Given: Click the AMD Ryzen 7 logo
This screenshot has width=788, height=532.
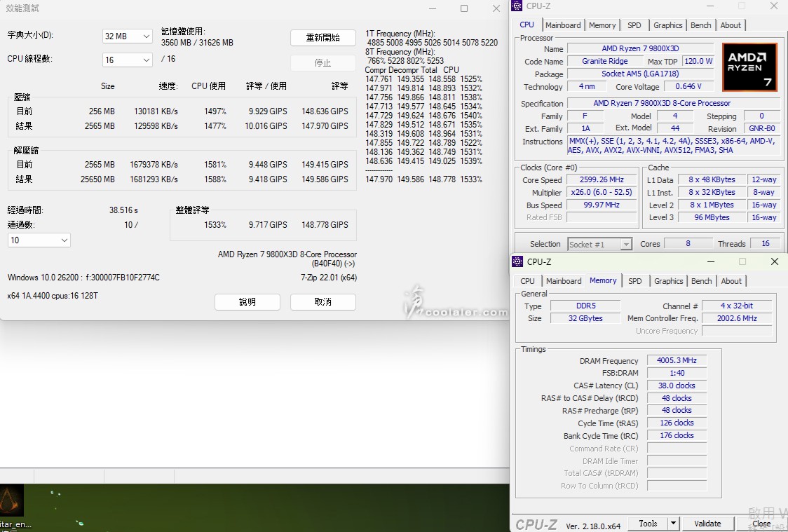Looking at the screenshot, I should tap(752, 67).
